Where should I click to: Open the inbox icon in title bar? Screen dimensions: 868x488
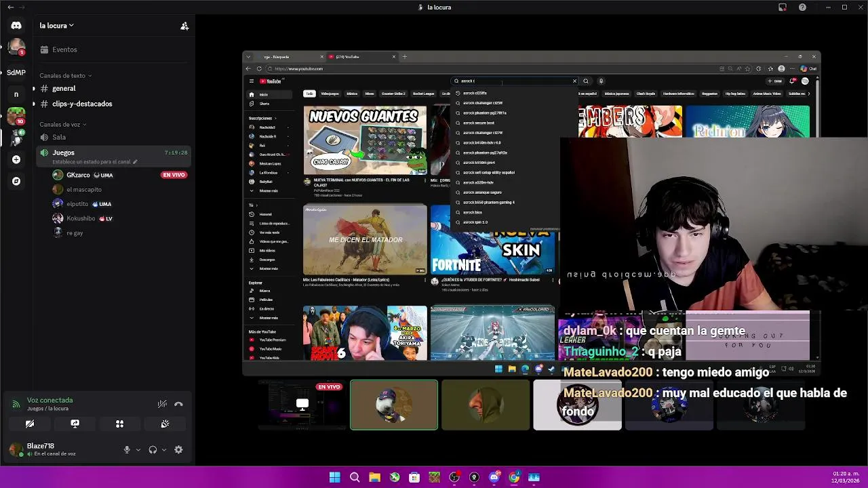click(783, 7)
